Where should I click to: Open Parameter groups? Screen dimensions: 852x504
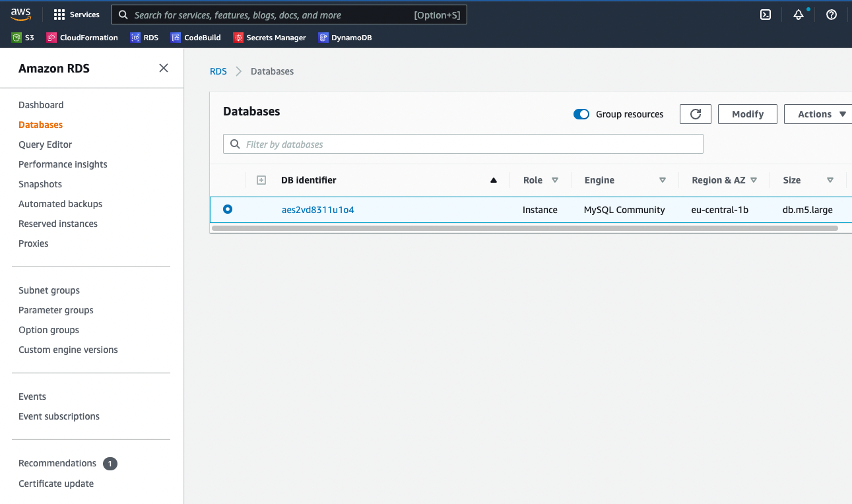click(56, 310)
